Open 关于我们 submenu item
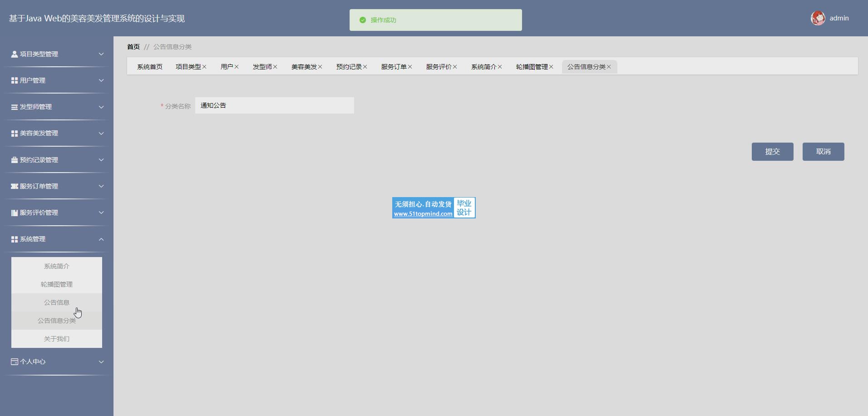This screenshot has width=868, height=416. click(x=57, y=339)
